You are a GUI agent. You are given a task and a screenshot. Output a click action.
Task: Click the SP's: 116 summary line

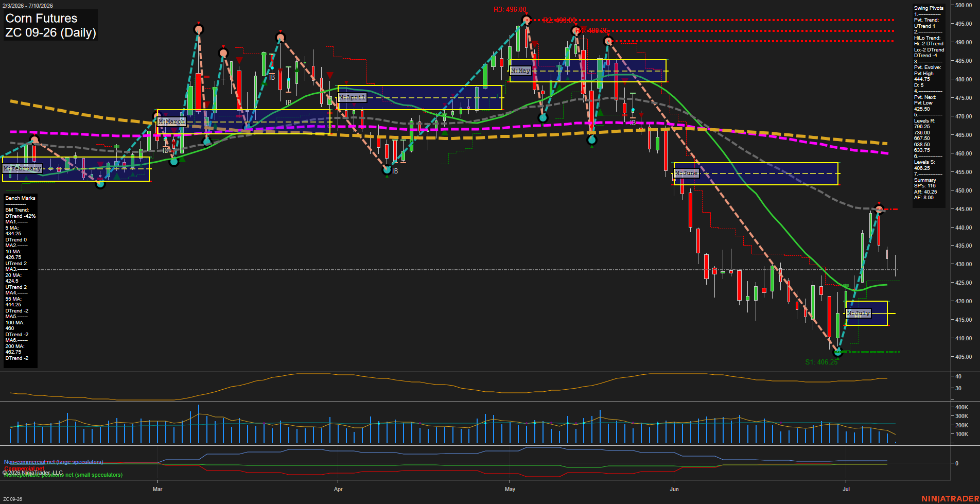(924, 186)
